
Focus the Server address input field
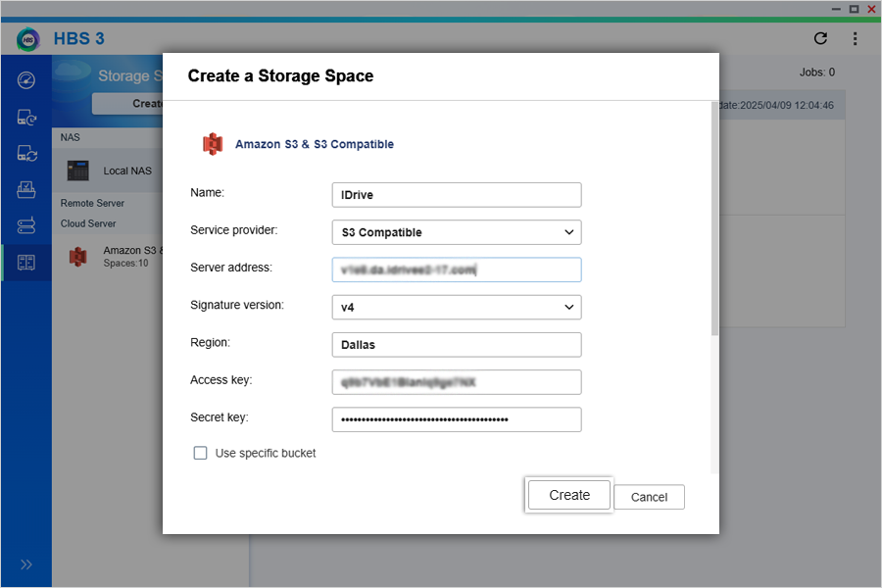point(456,269)
